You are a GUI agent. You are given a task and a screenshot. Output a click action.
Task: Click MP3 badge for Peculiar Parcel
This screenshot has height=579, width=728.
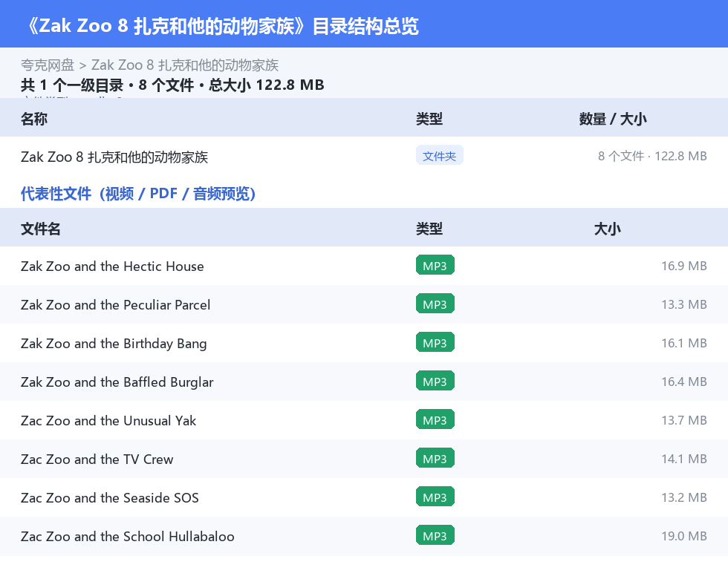tap(435, 304)
